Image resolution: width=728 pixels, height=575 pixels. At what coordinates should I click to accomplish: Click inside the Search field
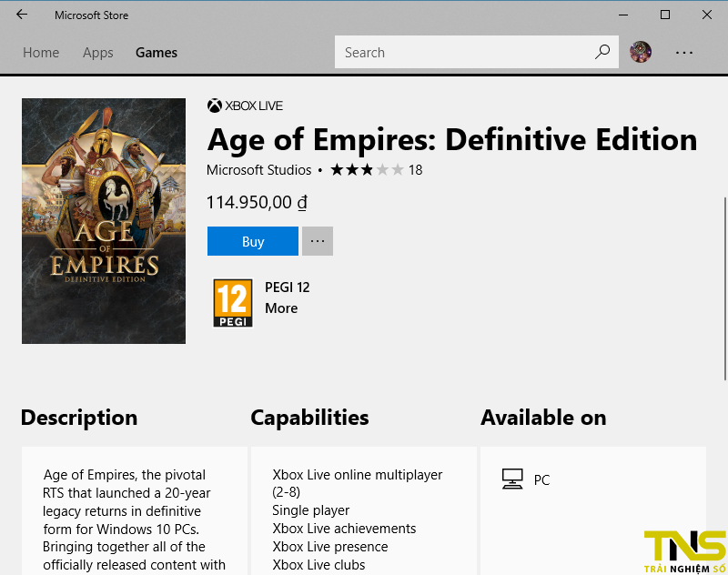pos(476,52)
